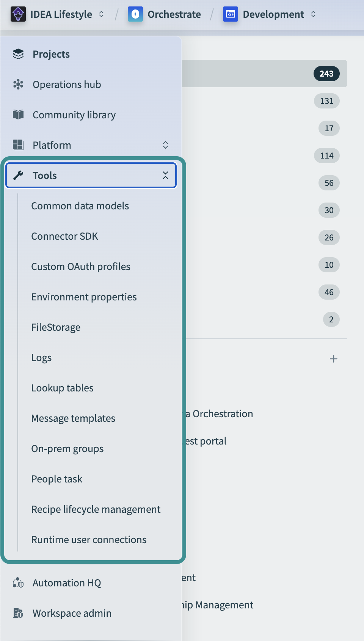Open the project ending in 'hip Management'
The image size is (364, 641).
tap(218, 605)
